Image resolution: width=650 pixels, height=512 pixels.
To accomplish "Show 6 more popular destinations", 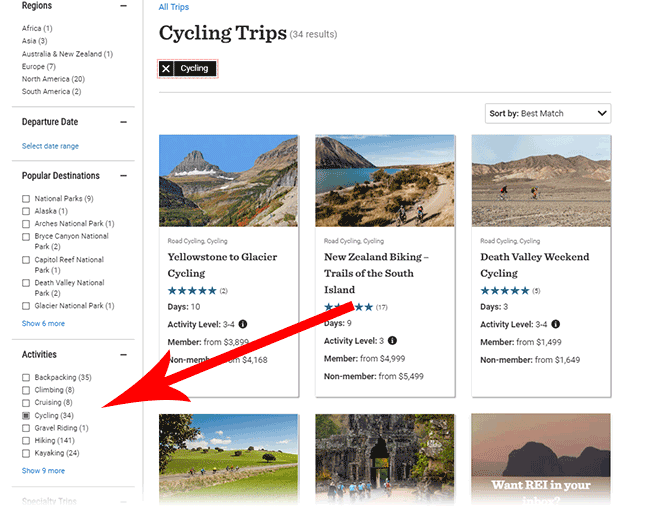I will [x=43, y=323].
